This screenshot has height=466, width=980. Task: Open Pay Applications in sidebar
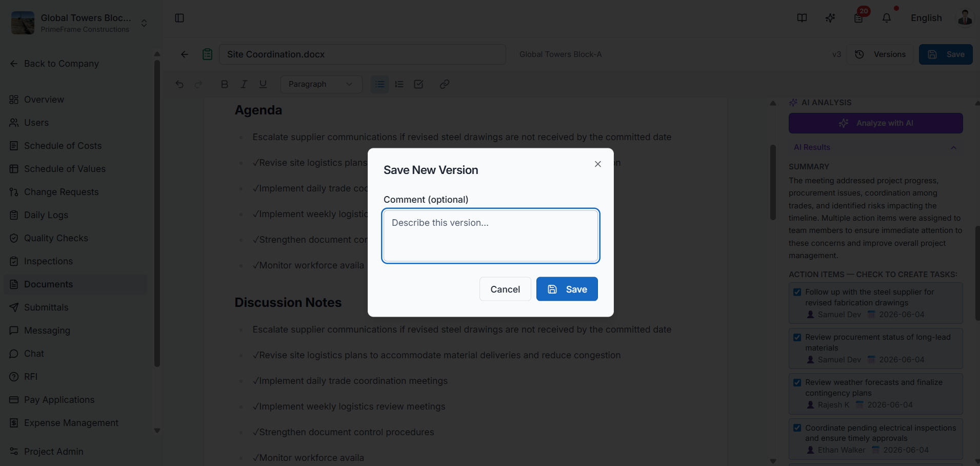(75, 400)
